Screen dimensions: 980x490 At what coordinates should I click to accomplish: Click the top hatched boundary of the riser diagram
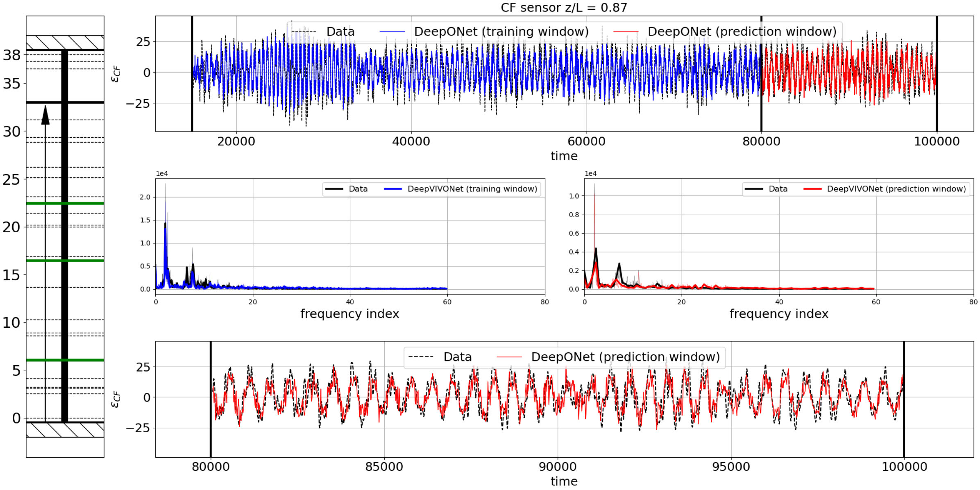point(65,43)
